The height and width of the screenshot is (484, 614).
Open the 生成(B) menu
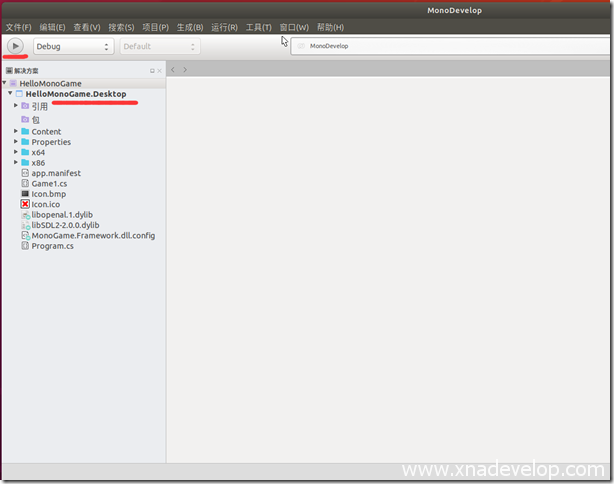point(189,27)
